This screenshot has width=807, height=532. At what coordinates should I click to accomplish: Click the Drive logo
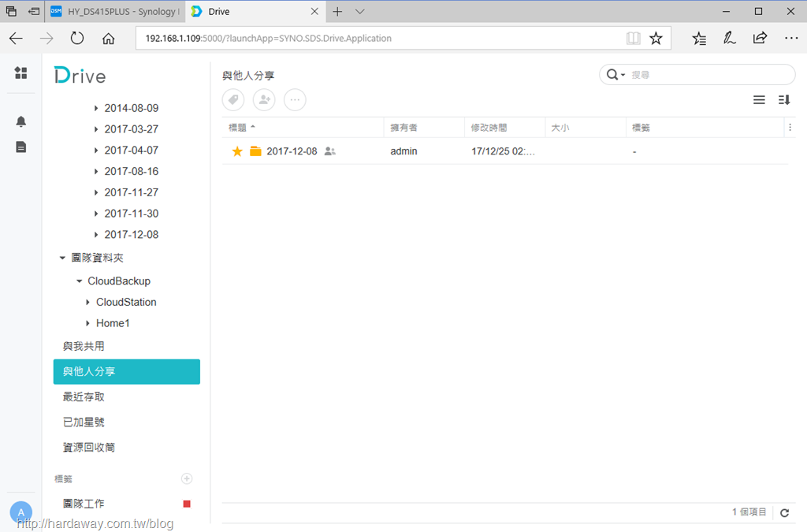coord(80,76)
